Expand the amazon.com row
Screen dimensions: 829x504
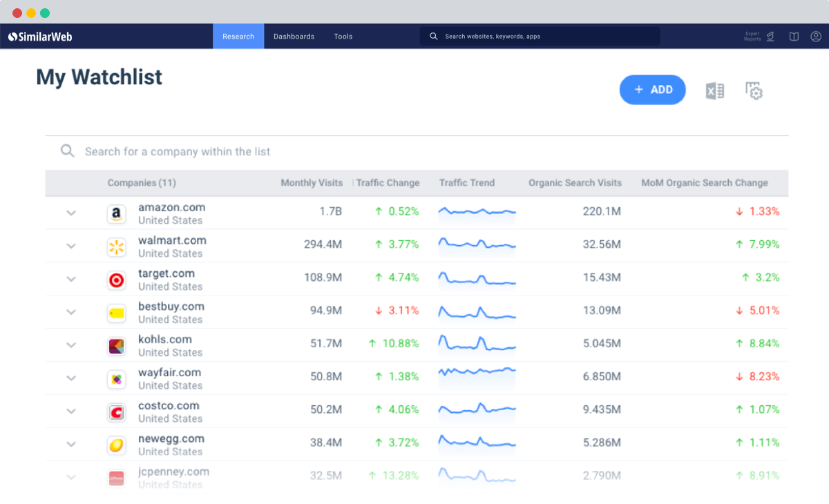click(71, 213)
